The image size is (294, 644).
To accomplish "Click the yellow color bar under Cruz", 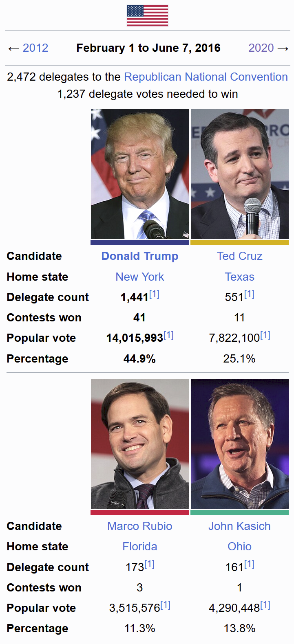I will (240, 242).
